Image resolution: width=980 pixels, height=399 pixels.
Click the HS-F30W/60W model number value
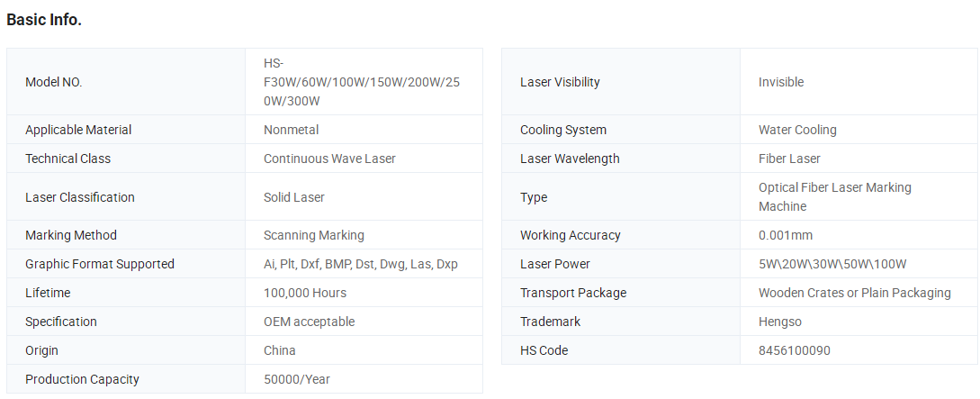pos(362,82)
